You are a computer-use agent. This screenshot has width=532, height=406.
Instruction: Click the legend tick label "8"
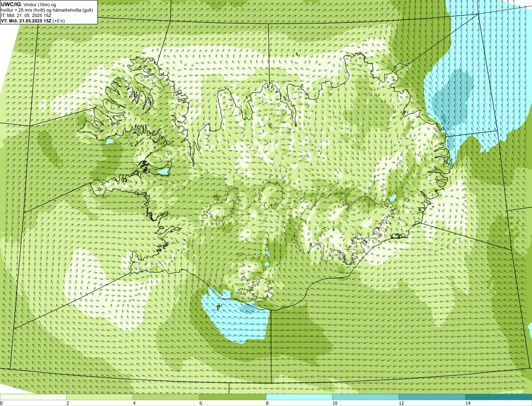click(x=267, y=403)
